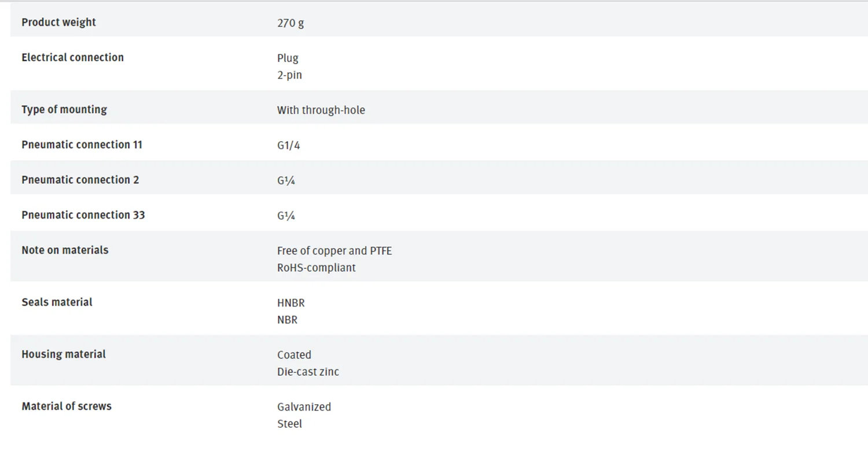The image size is (868, 455).
Task: Select the 270 g weight value
Action: [x=290, y=23]
